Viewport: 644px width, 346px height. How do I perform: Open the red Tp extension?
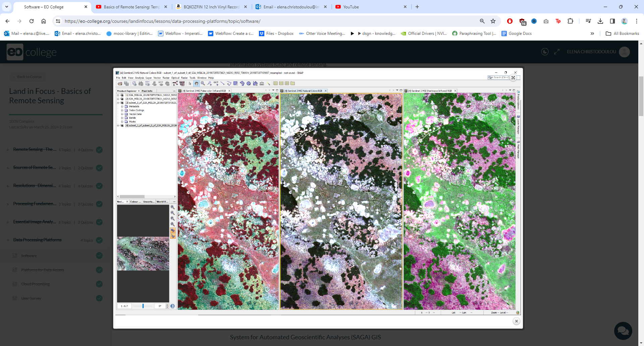pyautogui.click(x=558, y=21)
